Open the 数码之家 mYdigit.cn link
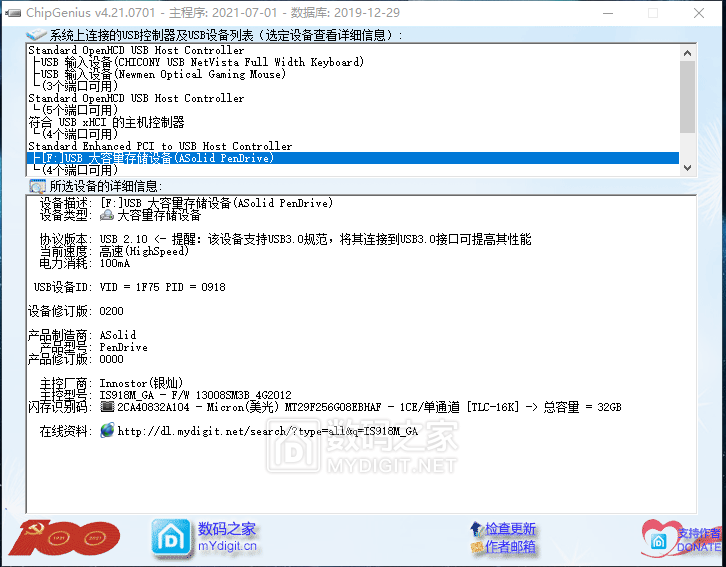 [x=227, y=537]
